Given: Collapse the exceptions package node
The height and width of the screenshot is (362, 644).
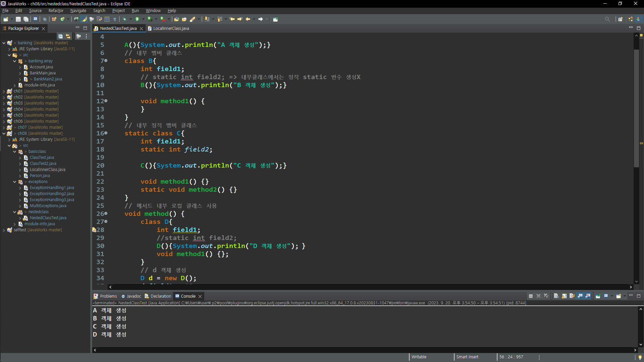Looking at the screenshot, I should 14,182.
